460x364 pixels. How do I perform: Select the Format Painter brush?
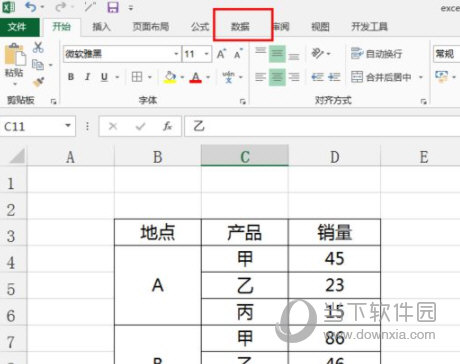[38, 82]
